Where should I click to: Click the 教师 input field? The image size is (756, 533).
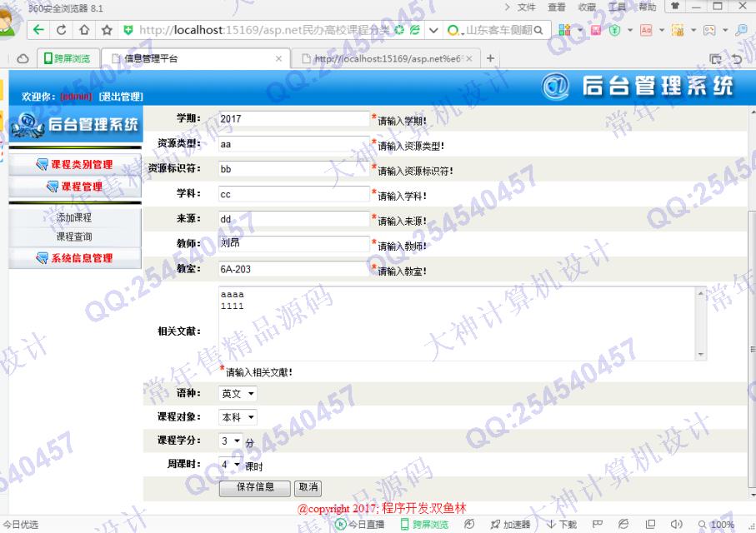(294, 243)
